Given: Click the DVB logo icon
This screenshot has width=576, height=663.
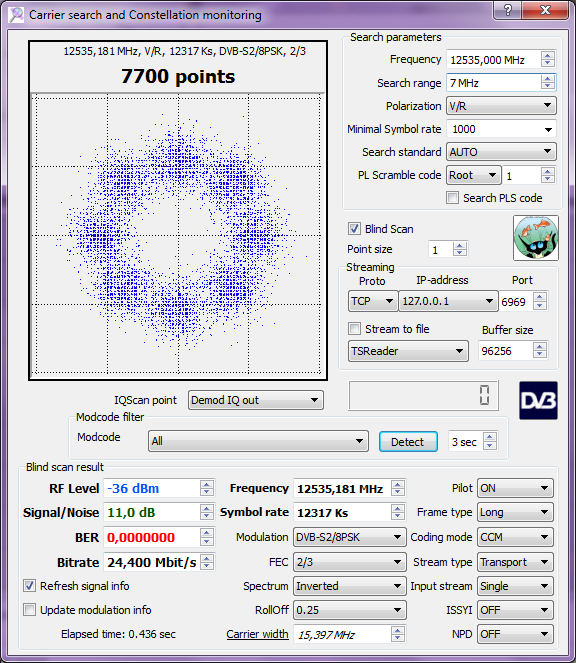Looking at the screenshot, I should pyautogui.click(x=538, y=400).
